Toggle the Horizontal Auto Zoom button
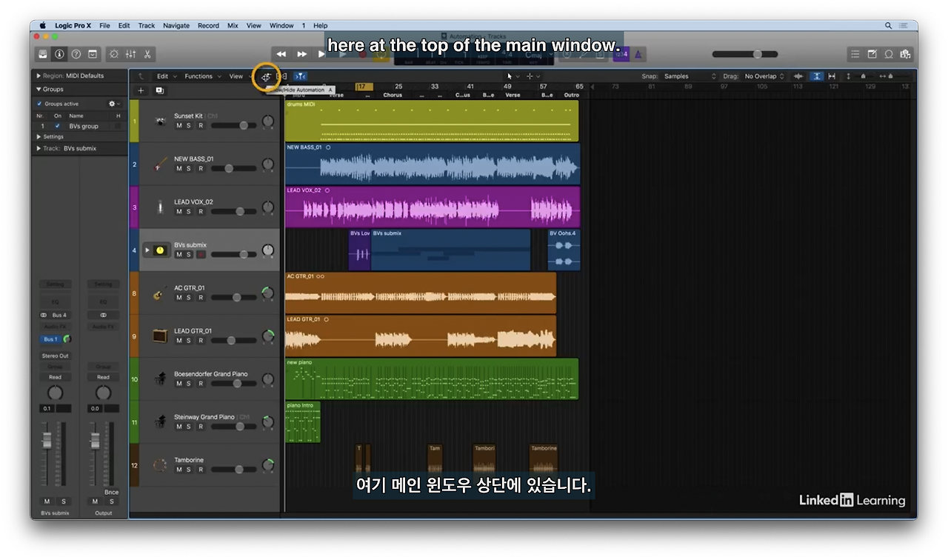 [x=832, y=76]
